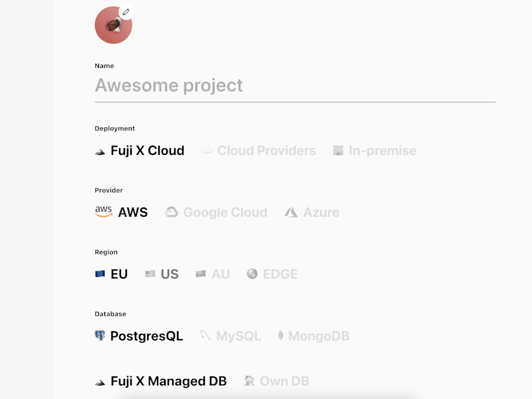Choose Google Cloud as provider

point(216,212)
